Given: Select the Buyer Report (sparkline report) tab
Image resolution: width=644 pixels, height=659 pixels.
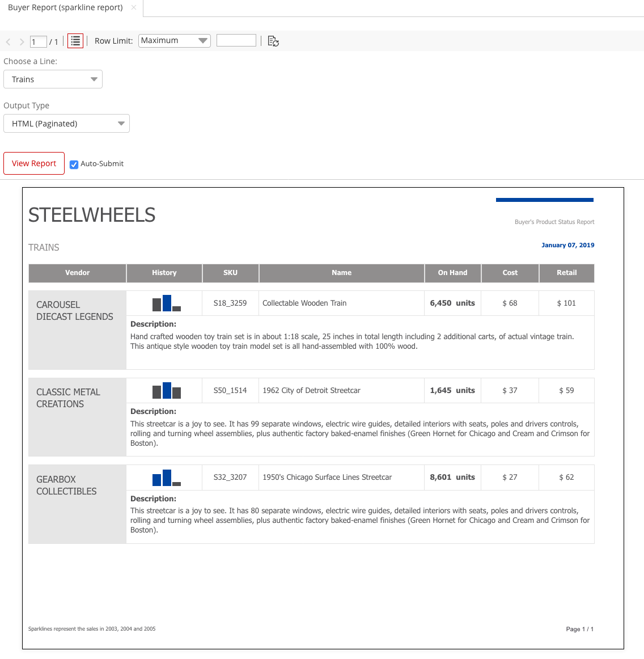Looking at the screenshot, I should [x=66, y=7].
